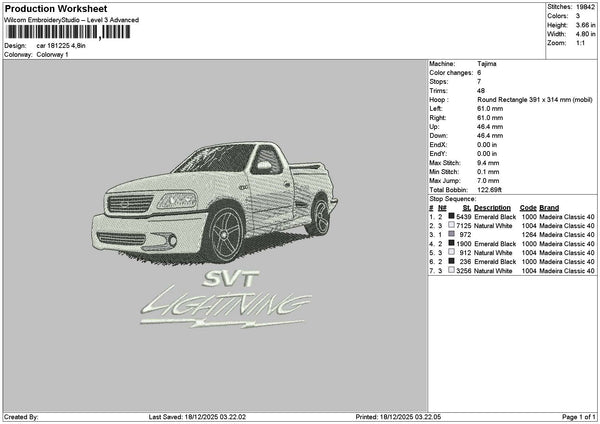Click 'Natural White' in stop sequence row 5

coord(493,253)
